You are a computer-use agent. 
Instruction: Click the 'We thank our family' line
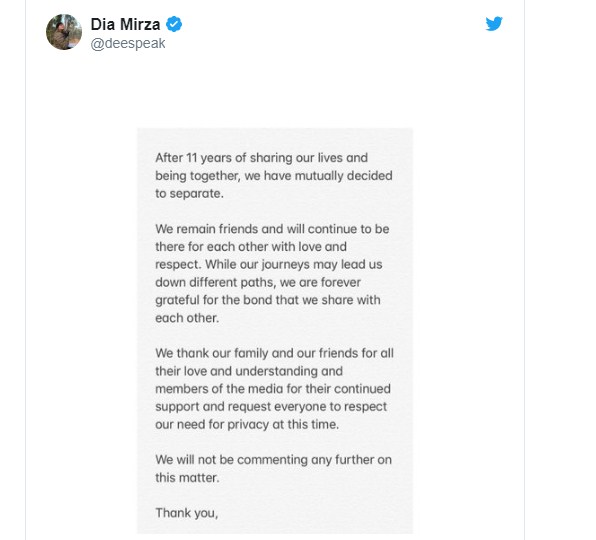click(274, 353)
